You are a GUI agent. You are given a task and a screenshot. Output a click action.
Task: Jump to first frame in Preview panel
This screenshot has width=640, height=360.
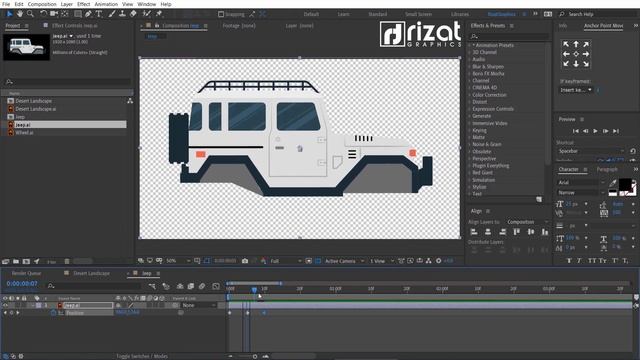[x=576, y=131]
